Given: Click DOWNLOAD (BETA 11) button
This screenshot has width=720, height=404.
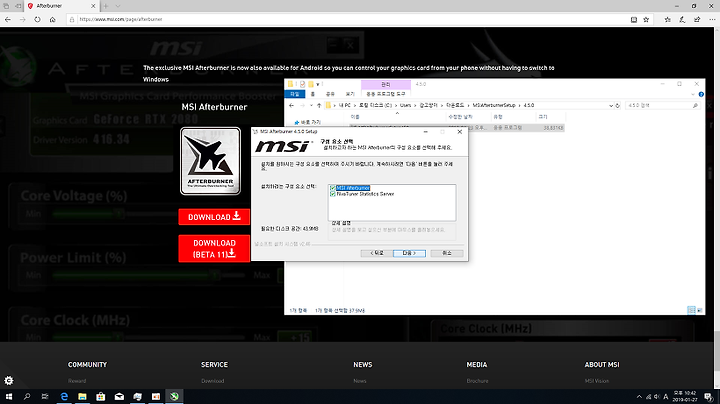Looking at the screenshot, I should click(214, 248).
